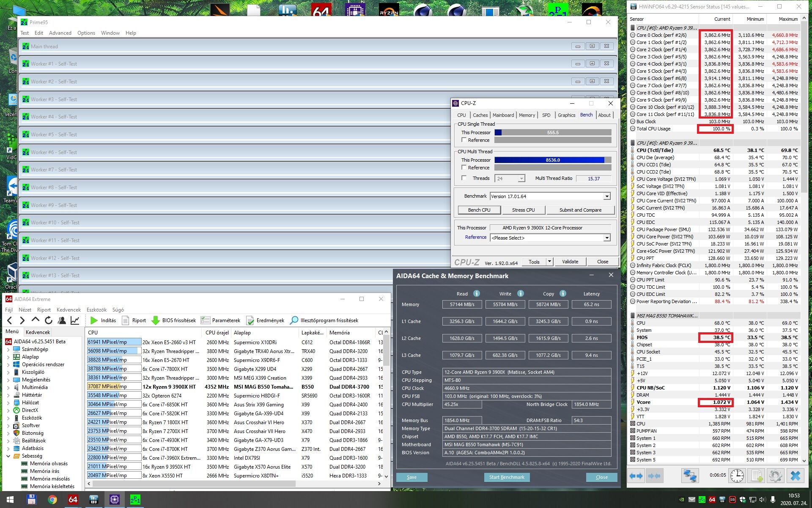Collapse Sebesség tree node

[8, 456]
